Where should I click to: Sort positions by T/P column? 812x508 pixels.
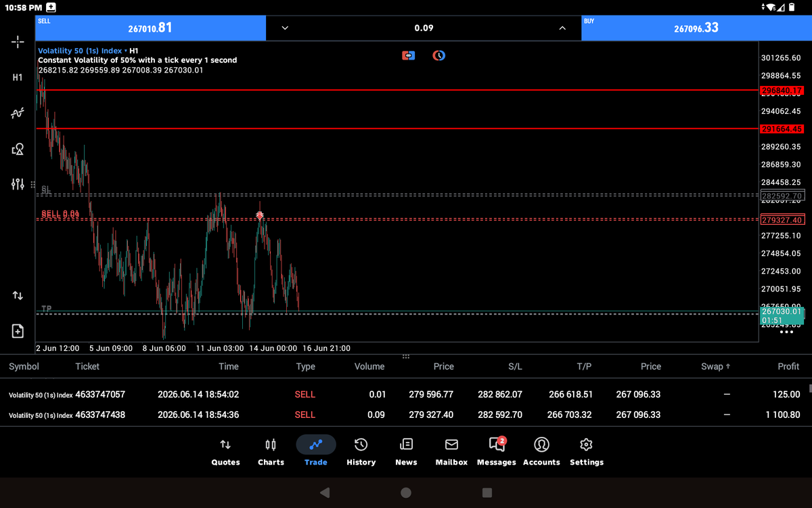coord(585,366)
